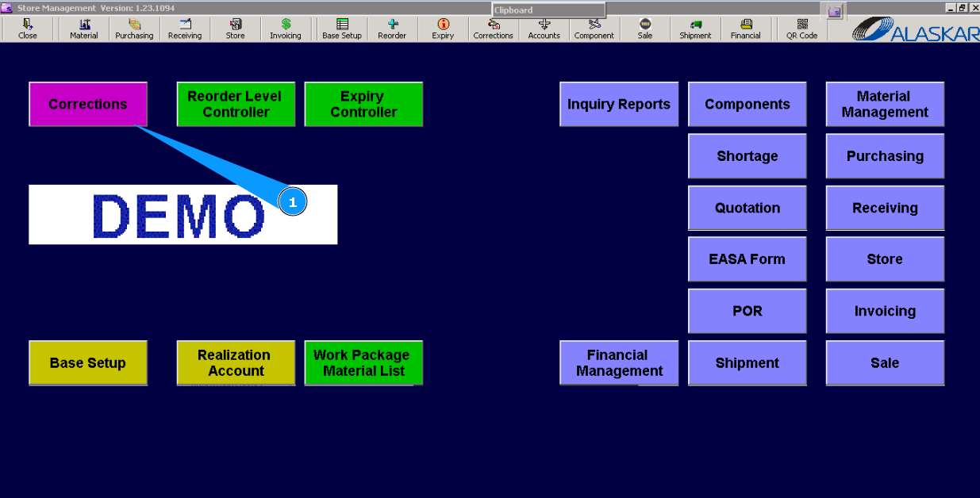Open the EASA Form tile
The width and height of the screenshot is (980, 498).
click(747, 259)
